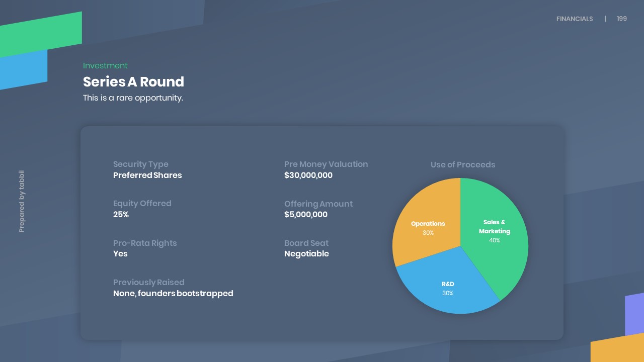This screenshot has height=362, width=644.
Task: Select the 'Pro-Rata Rights' label
Action: pos(145,243)
